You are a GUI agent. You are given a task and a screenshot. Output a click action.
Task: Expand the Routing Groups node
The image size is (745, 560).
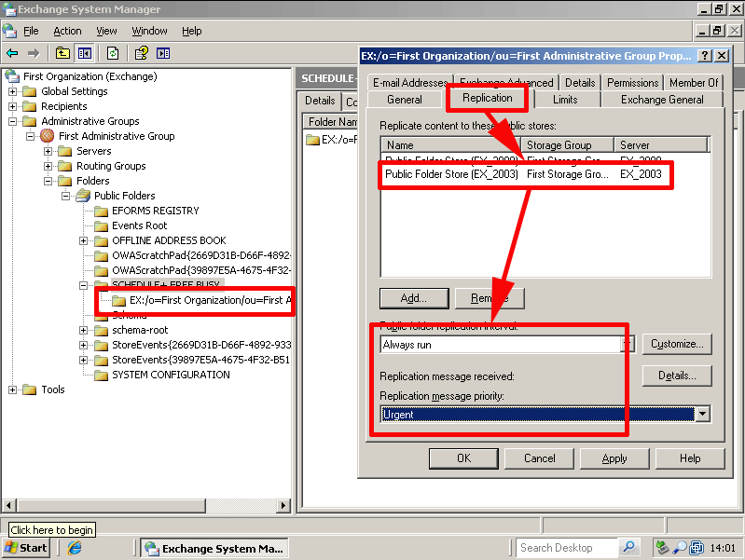pyautogui.click(x=48, y=166)
